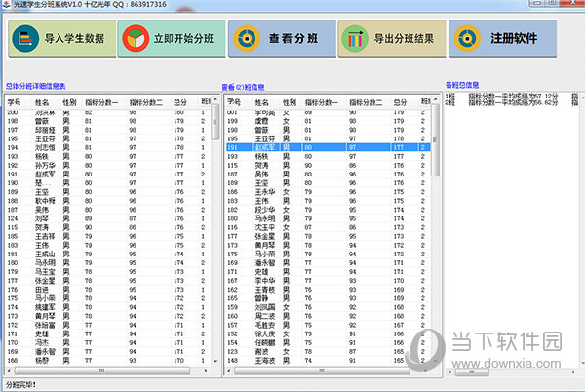Click 性别 header in middle table

288,101
